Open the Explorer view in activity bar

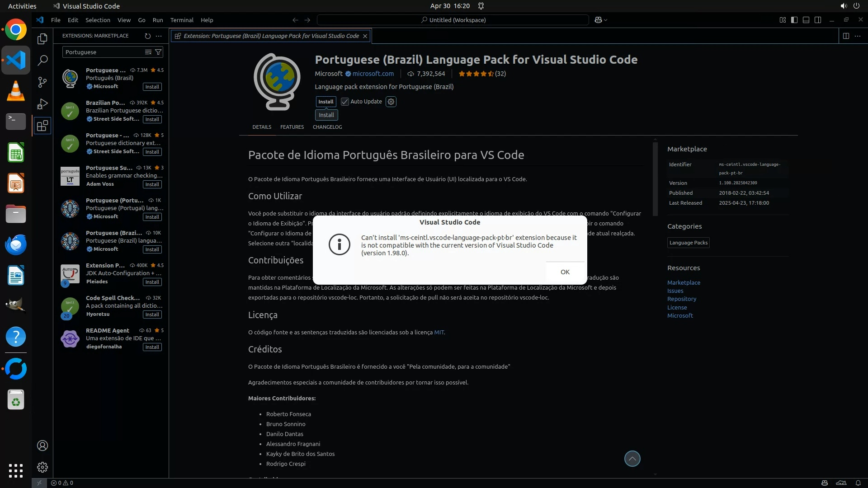[42, 39]
